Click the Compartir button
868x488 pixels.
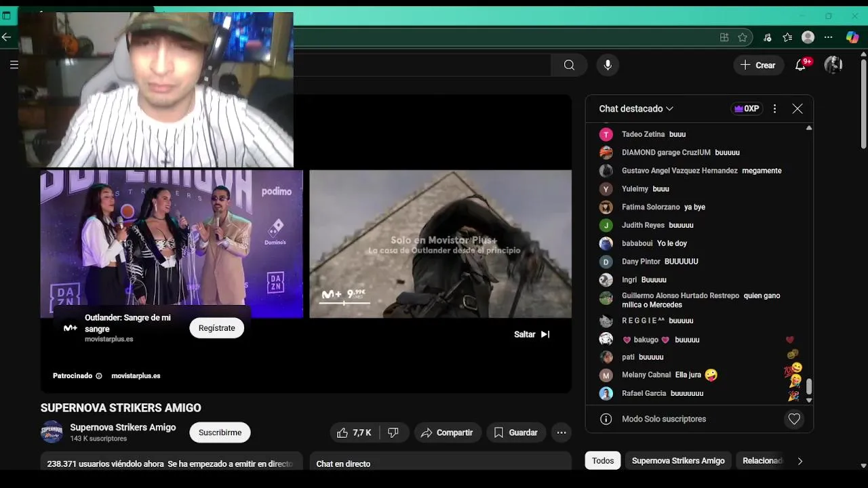point(448,432)
